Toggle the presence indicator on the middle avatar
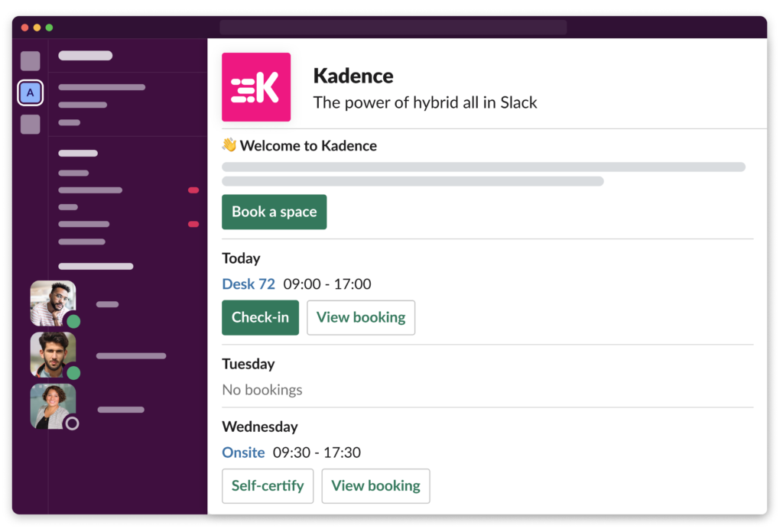The height and width of the screenshot is (532, 783). [x=72, y=374]
